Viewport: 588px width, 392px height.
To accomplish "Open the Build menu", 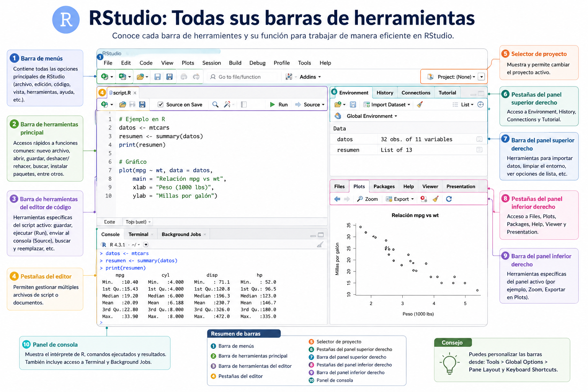I will [235, 63].
